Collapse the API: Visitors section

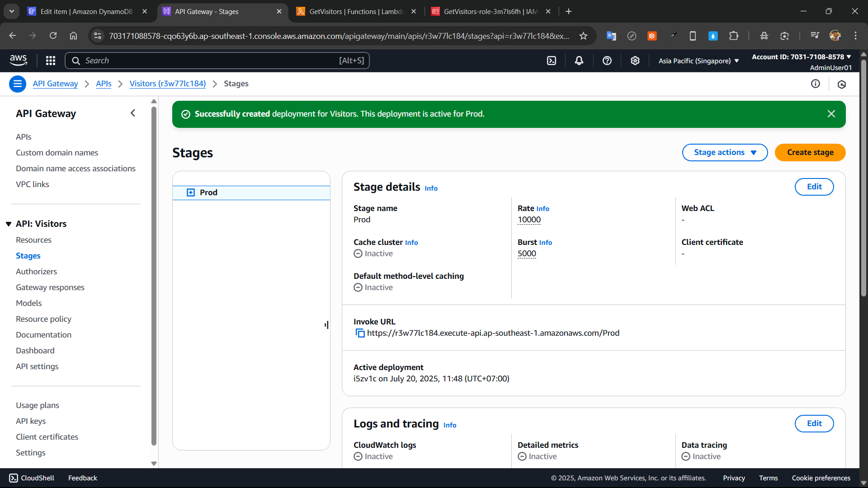click(9, 224)
